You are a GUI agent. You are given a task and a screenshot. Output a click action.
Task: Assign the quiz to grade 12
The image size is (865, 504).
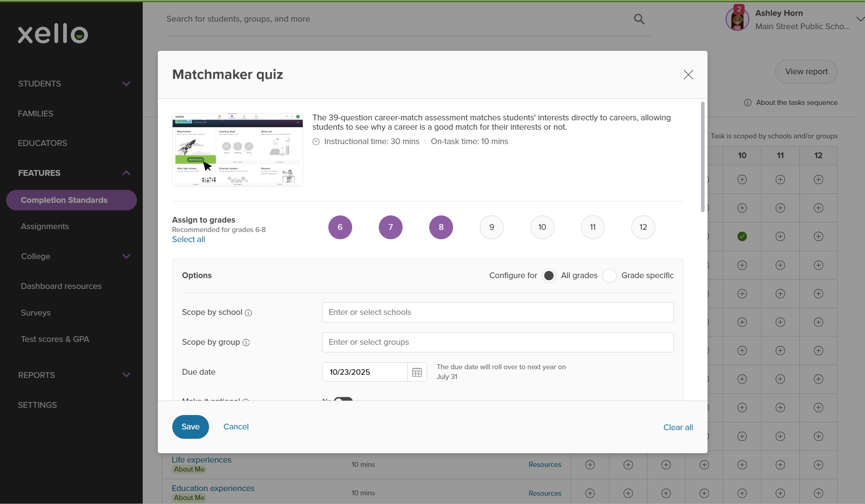[643, 227]
